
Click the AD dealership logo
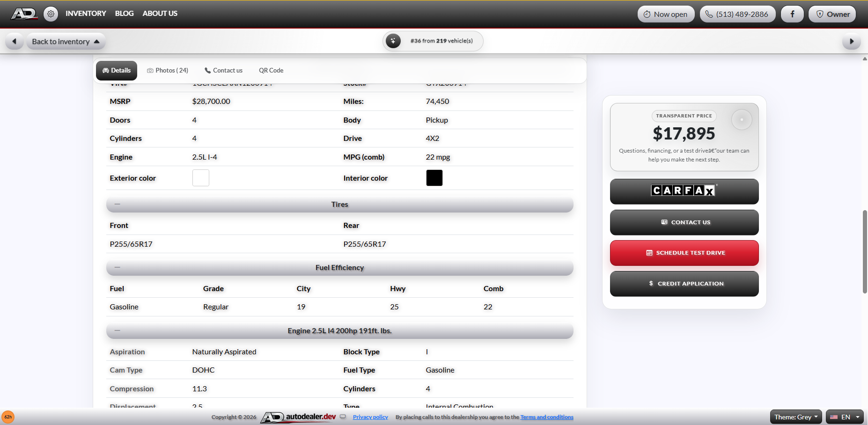click(x=24, y=14)
